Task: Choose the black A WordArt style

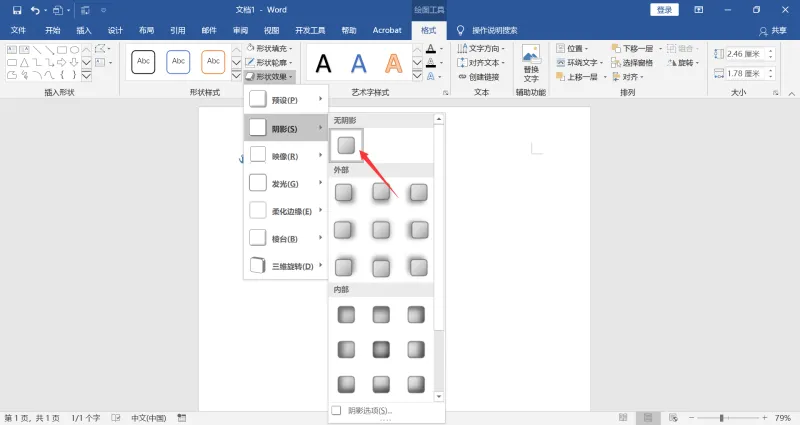Action: point(323,64)
